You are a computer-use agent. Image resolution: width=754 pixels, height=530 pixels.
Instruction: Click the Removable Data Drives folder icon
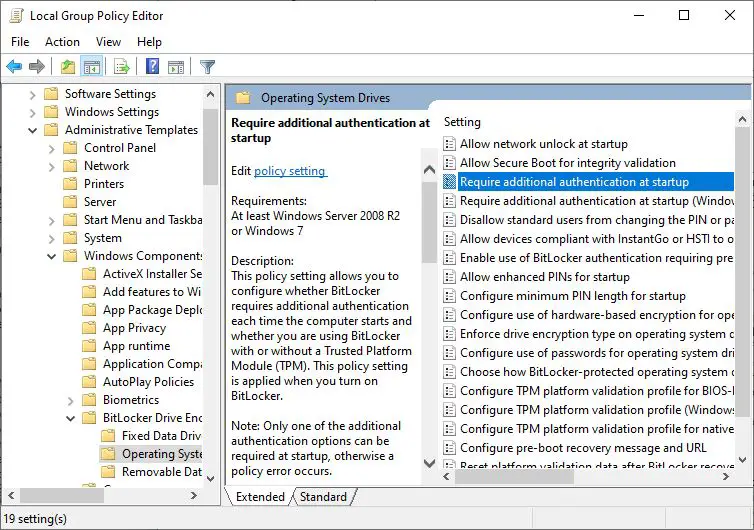click(108, 472)
